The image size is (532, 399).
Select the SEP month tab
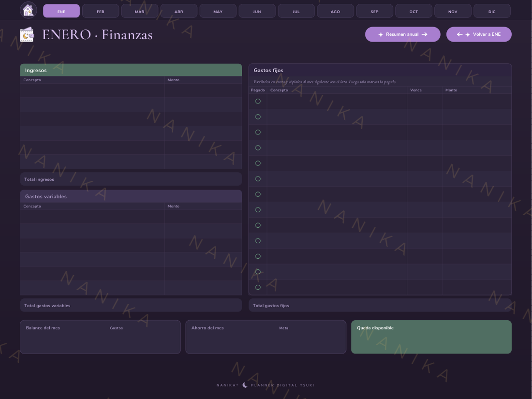(374, 11)
